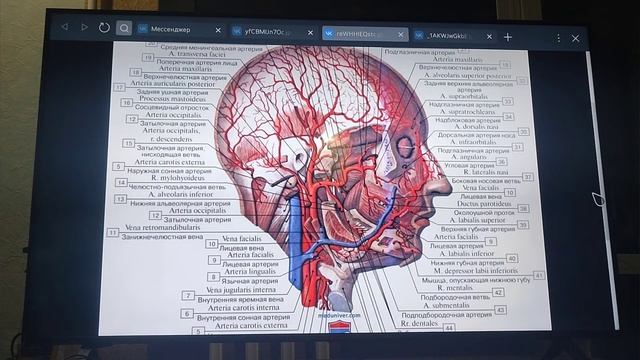The height and width of the screenshot is (360, 640).
Task: Close the reWHHIEQstc tab
Action: (x=401, y=35)
